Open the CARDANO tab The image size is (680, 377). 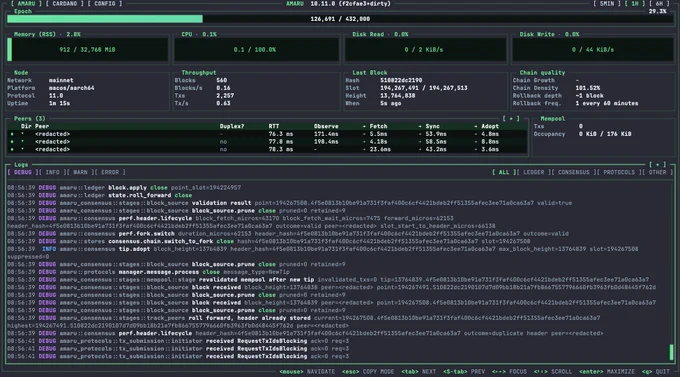pos(65,3)
